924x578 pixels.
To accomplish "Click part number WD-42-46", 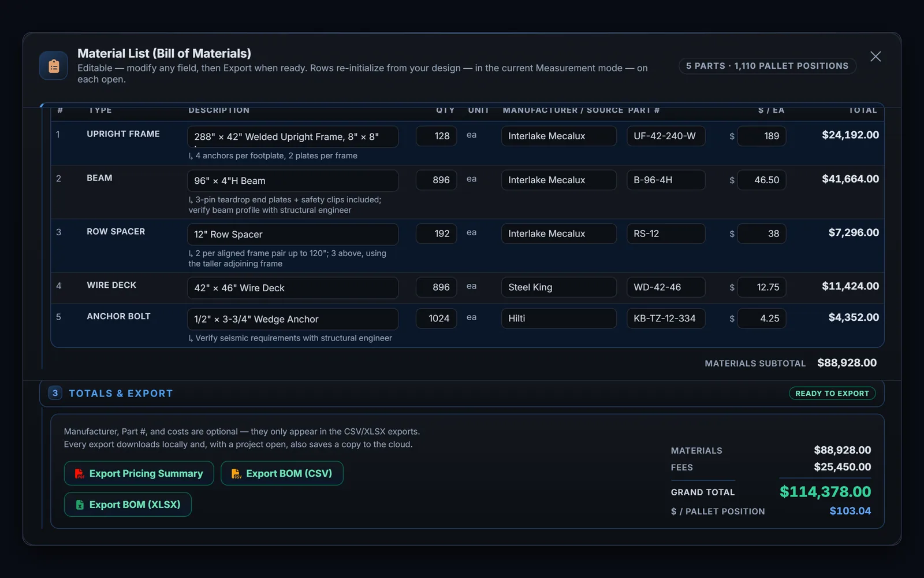I will (x=666, y=287).
